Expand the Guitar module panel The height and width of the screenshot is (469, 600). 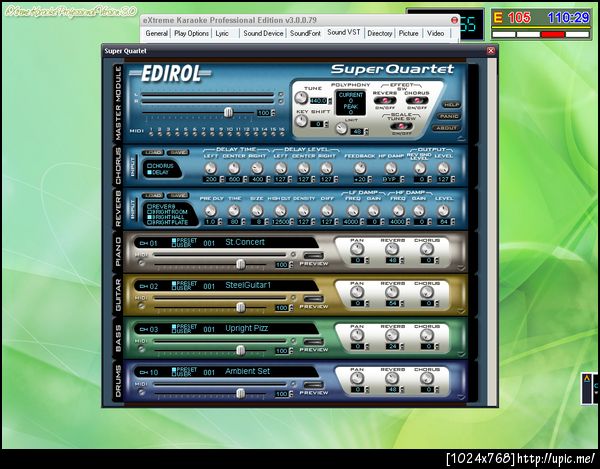coord(461,311)
